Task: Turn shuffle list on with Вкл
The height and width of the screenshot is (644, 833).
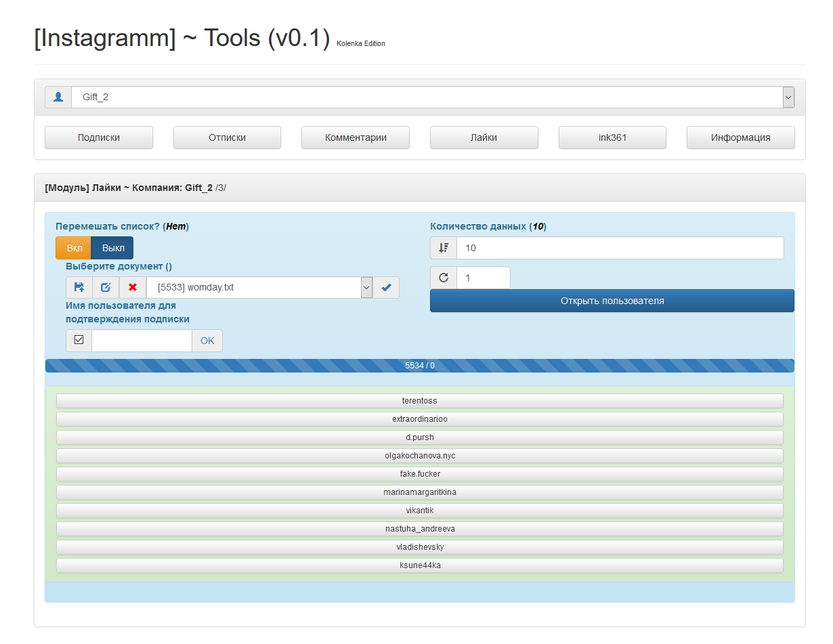Action: point(74,248)
